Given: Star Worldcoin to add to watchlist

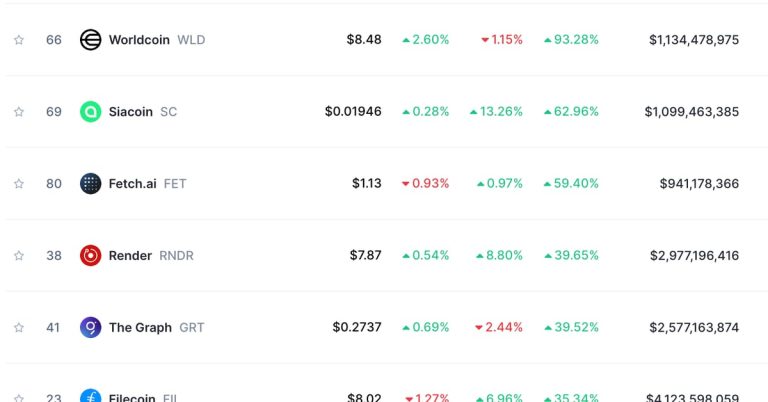Looking at the screenshot, I should pyautogui.click(x=19, y=40).
